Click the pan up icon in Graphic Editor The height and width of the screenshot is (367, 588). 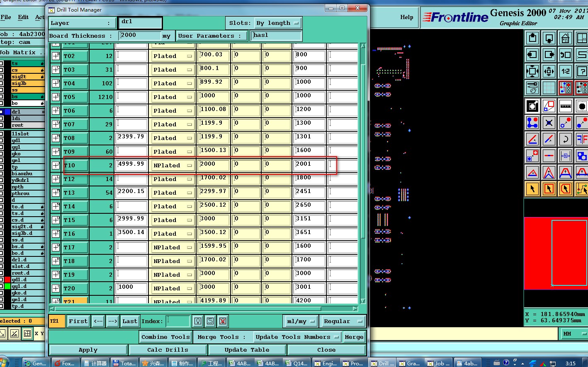(x=532, y=38)
